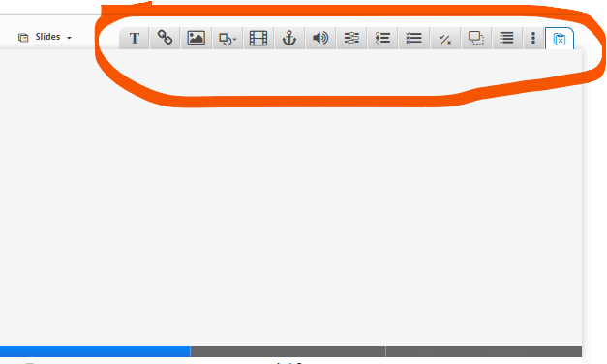Go to the third gray slide segment

484,351
